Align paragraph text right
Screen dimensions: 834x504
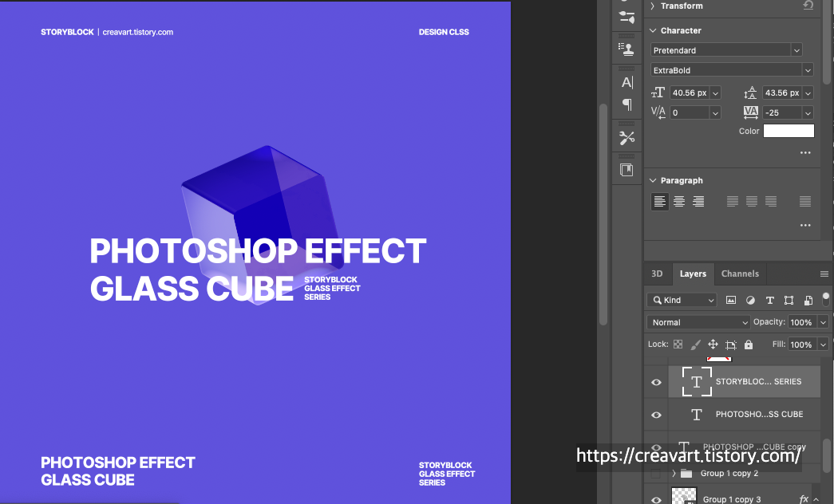pos(698,201)
